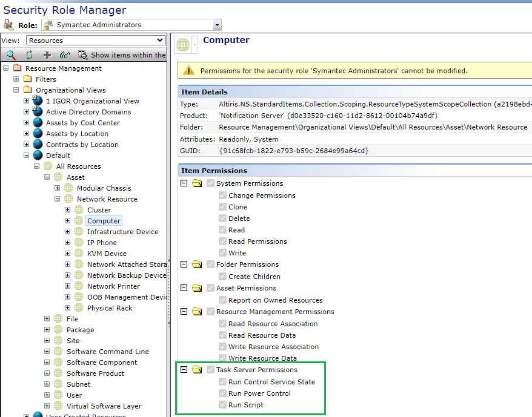The height and width of the screenshot is (417, 532).
Task: Toggle the Create Children checkbox
Action: pyautogui.click(x=222, y=277)
